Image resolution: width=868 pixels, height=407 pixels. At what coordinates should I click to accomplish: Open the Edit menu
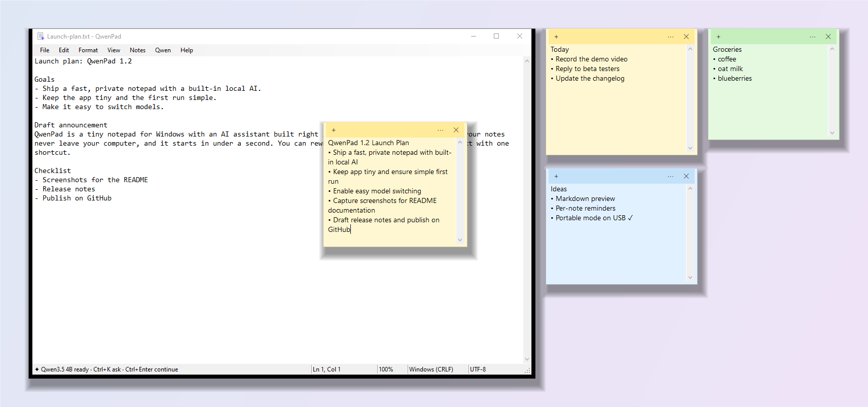tap(64, 50)
